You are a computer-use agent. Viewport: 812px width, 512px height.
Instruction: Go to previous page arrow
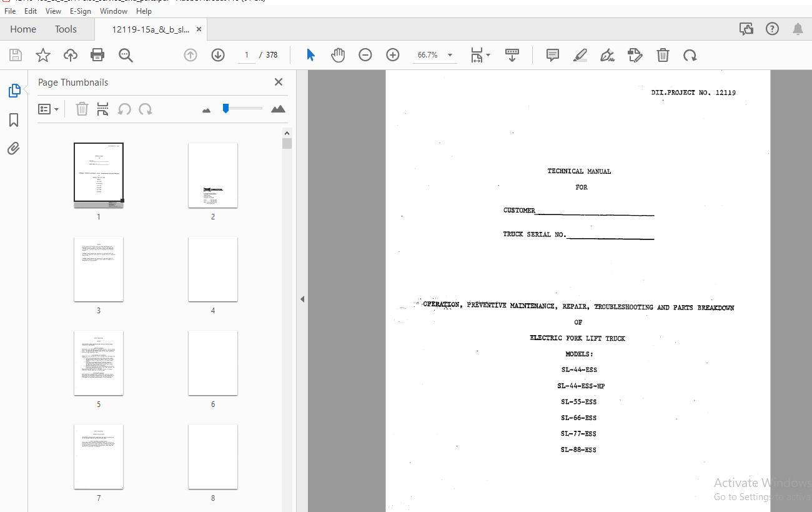[x=191, y=55]
